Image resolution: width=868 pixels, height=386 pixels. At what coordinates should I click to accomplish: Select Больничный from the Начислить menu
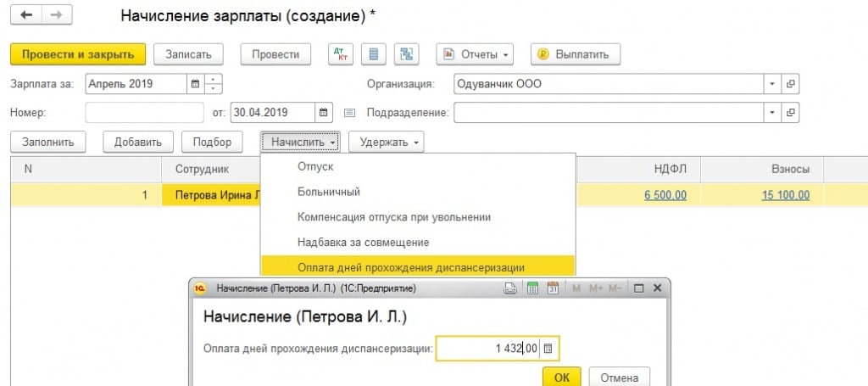coord(329,192)
